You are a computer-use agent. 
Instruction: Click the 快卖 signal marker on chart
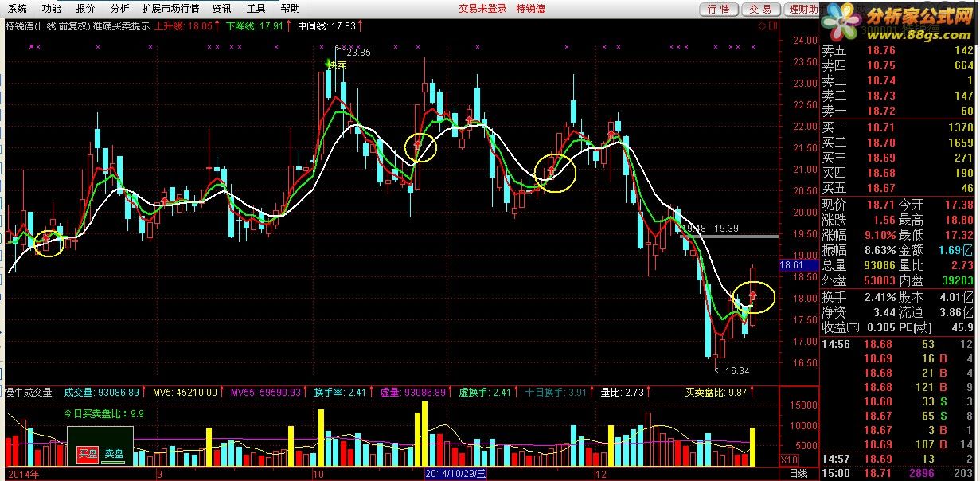pos(337,65)
